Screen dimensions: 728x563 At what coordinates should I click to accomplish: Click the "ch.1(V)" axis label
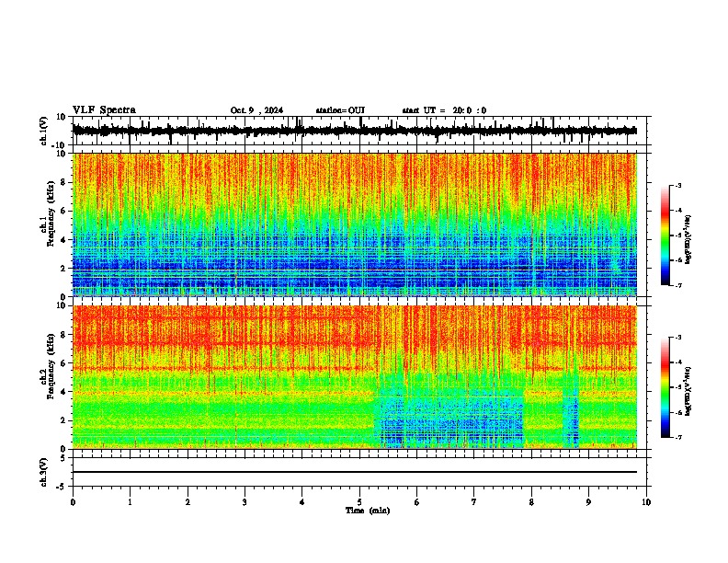click(x=44, y=131)
